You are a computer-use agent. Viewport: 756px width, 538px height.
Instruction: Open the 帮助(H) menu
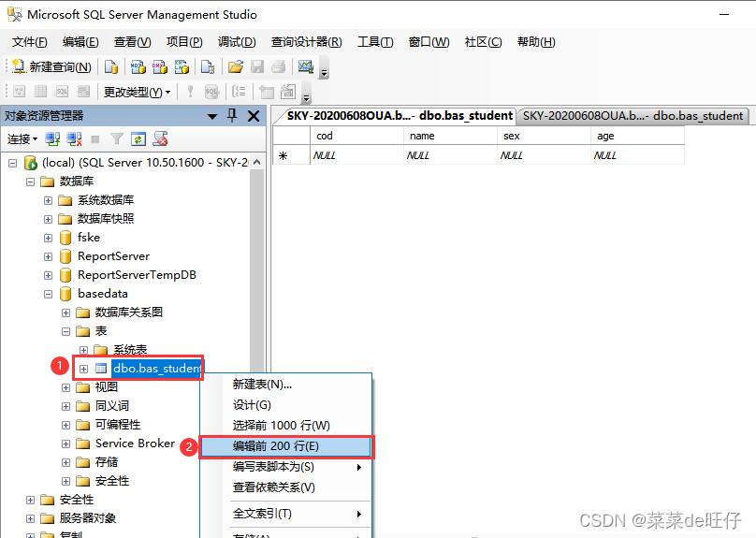coord(536,42)
